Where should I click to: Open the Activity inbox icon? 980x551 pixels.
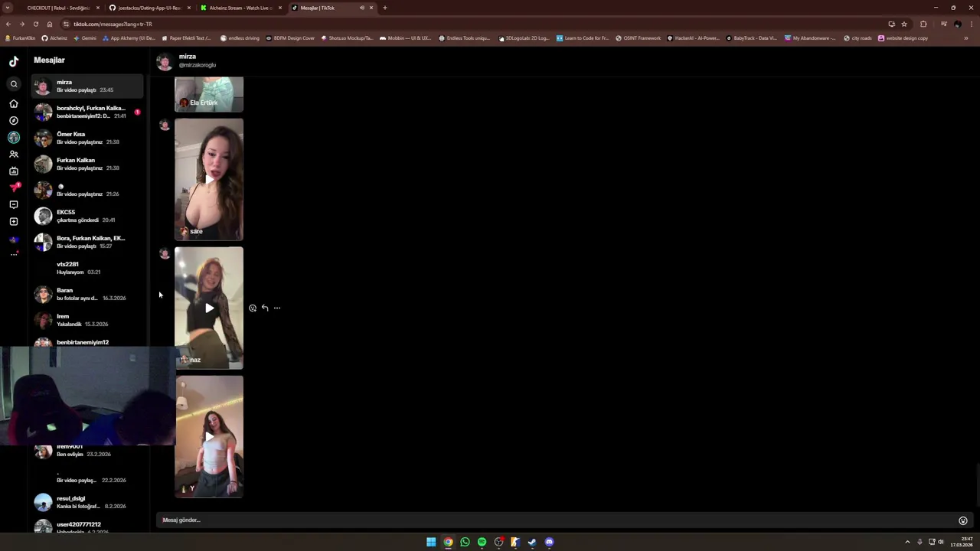[14, 204]
